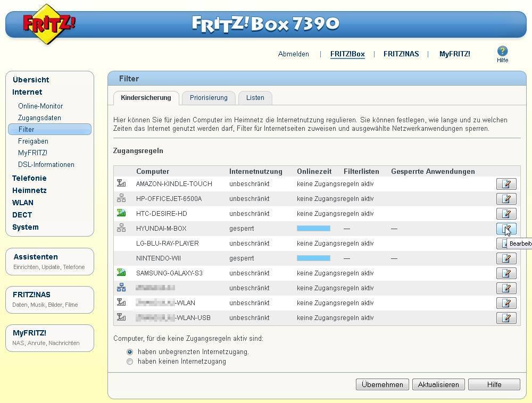This screenshot has height=403, width=532.
Task: Click the Hilfe question mark icon
Action: click(502, 51)
